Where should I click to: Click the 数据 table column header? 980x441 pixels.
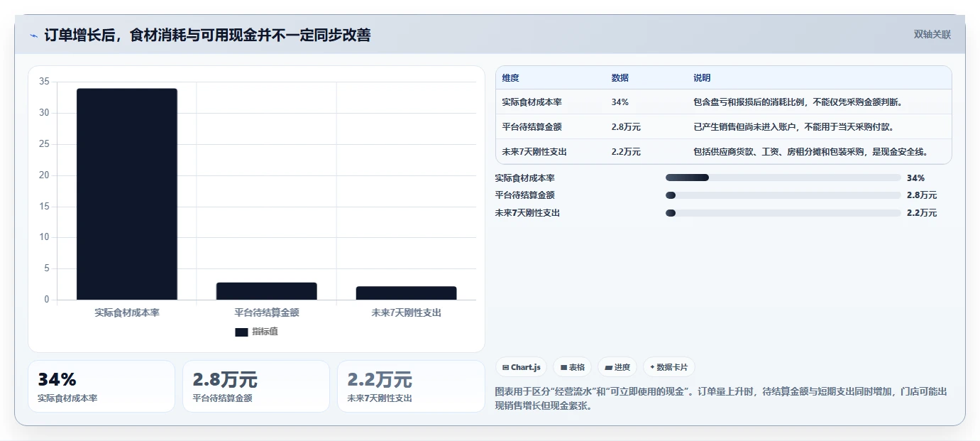620,78
